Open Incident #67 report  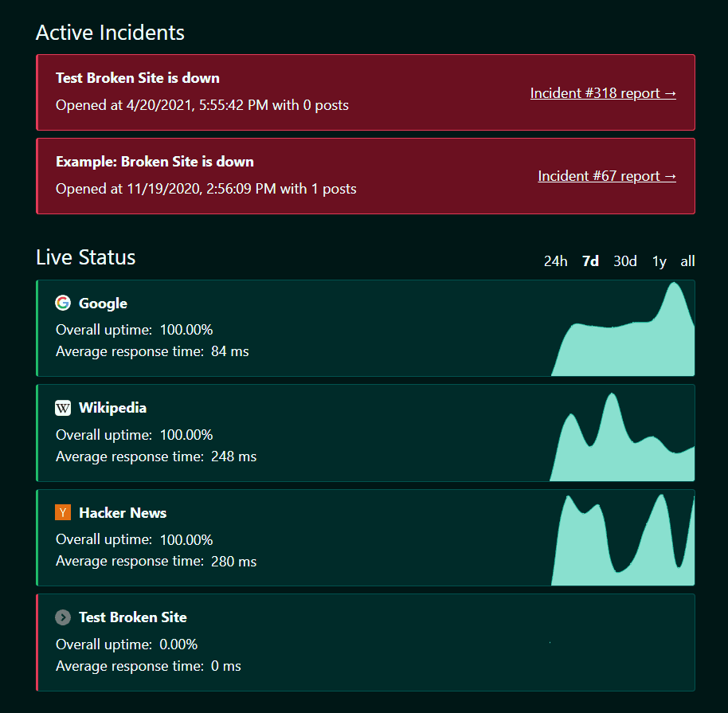pyautogui.click(x=607, y=176)
